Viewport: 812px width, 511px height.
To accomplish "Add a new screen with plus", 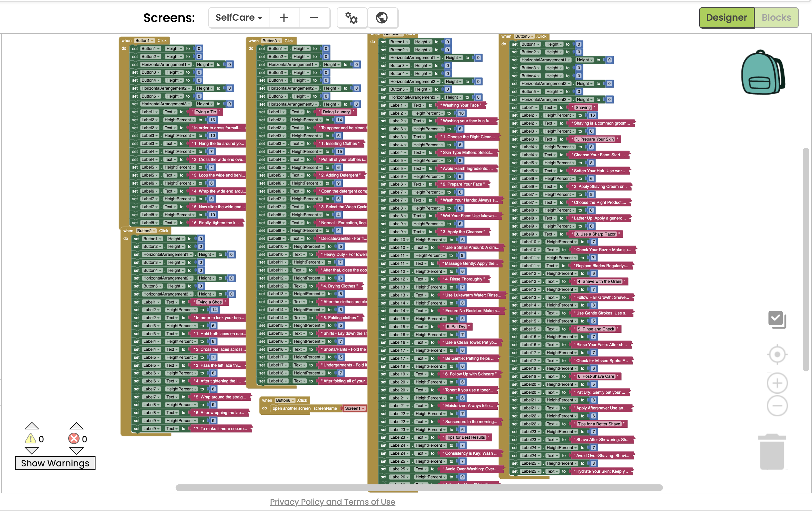I will tap(284, 18).
